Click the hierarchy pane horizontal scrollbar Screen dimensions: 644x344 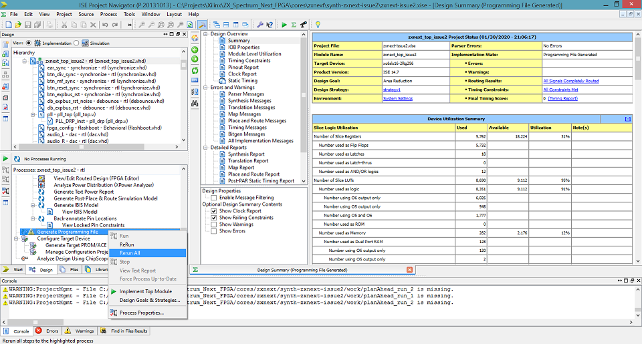[96, 146]
